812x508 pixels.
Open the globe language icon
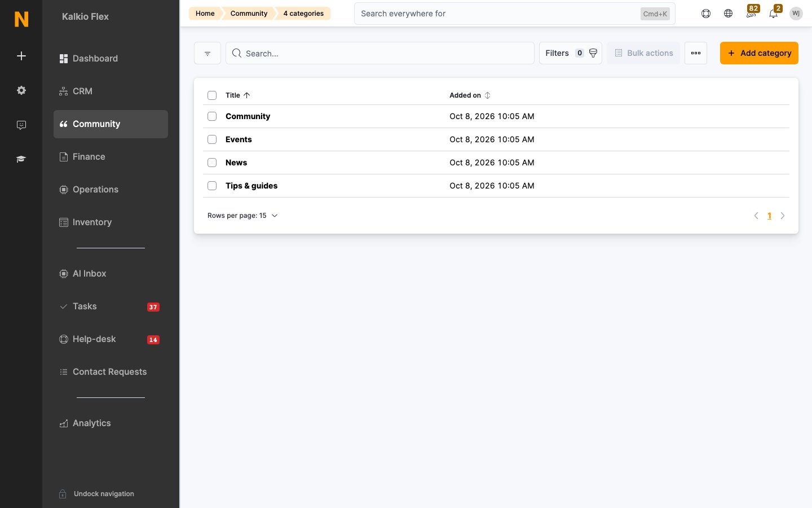pos(729,14)
